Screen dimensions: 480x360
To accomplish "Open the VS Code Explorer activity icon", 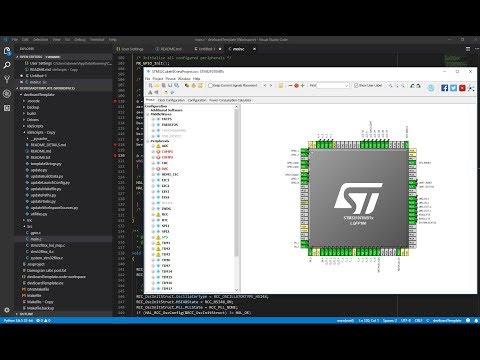I will tap(7, 51).
